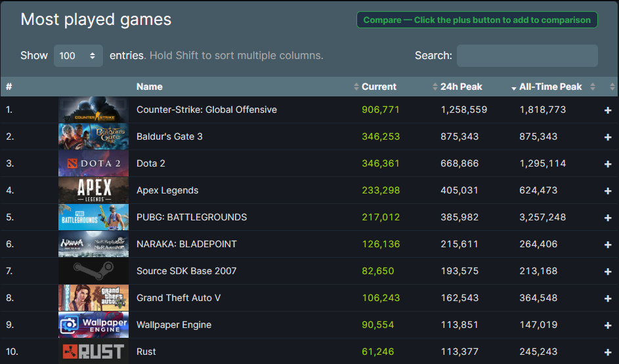
Task: Add Apex Legends to comparison
Action: coord(608,191)
